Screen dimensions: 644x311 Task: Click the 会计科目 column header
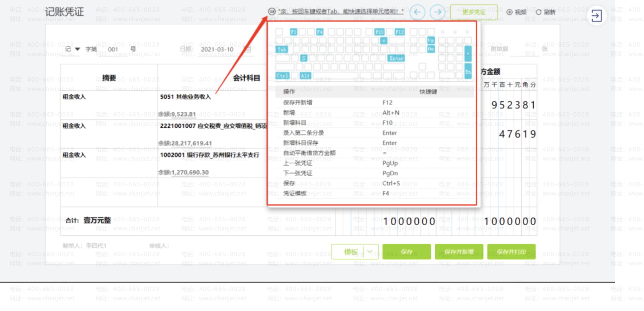click(247, 78)
